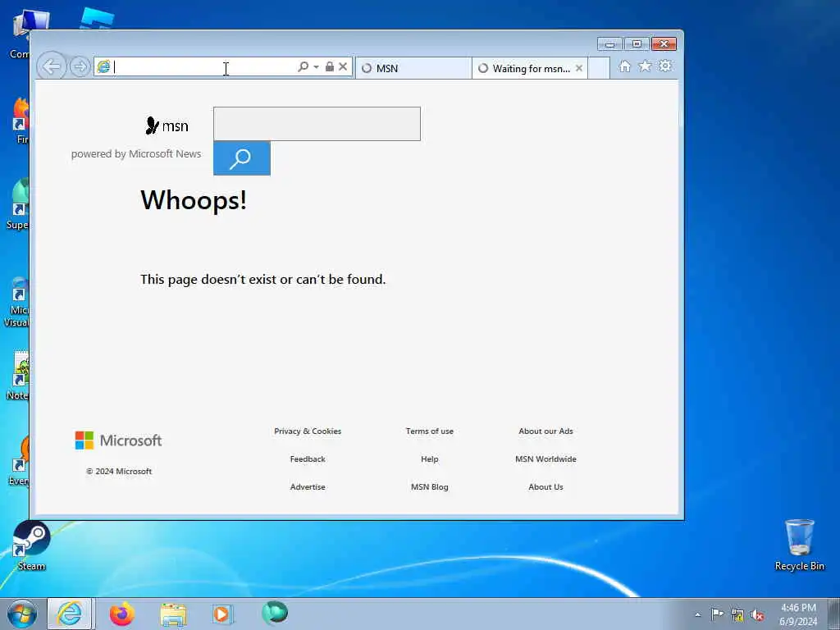The height and width of the screenshot is (630, 840).
Task: Show hidden tray icons arrow
Action: (x=697, y=615)
